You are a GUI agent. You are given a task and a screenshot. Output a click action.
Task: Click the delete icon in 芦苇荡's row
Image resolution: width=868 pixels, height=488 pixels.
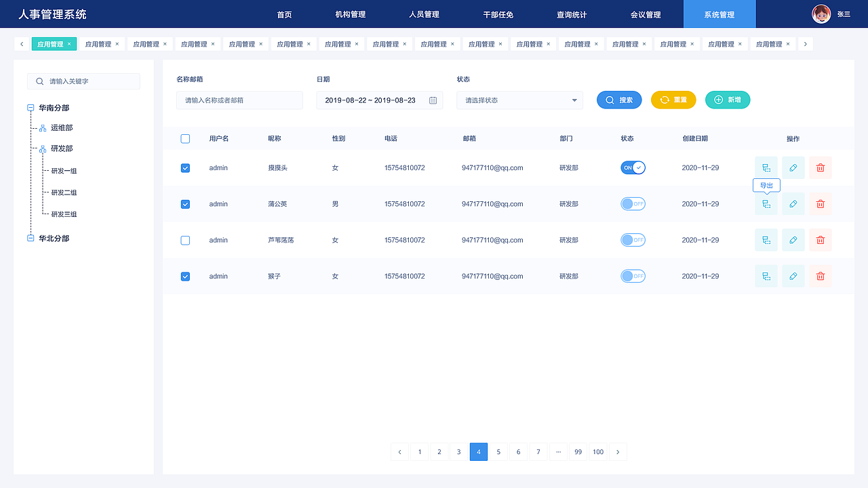click(821, 240)
